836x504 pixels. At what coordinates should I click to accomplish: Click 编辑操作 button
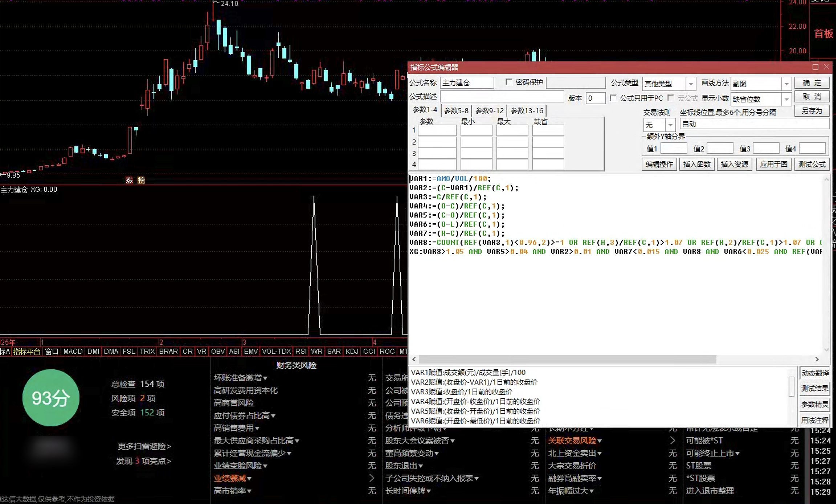pos(659,164)
